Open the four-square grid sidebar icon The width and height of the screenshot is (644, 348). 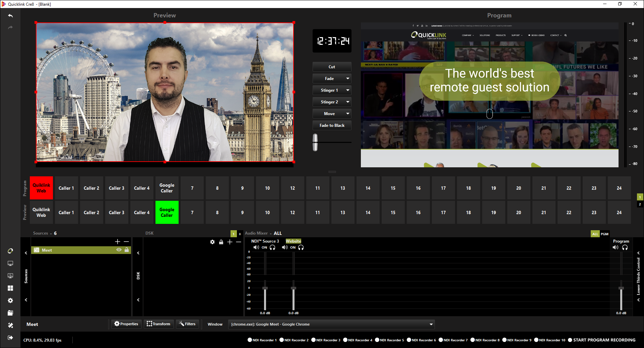tap(10, 288)
